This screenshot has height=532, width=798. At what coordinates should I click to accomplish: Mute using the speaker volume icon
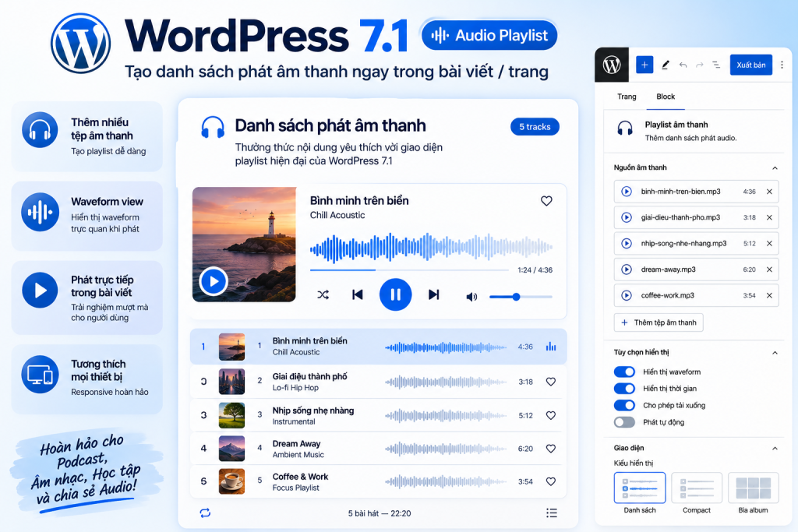point(471,297)
